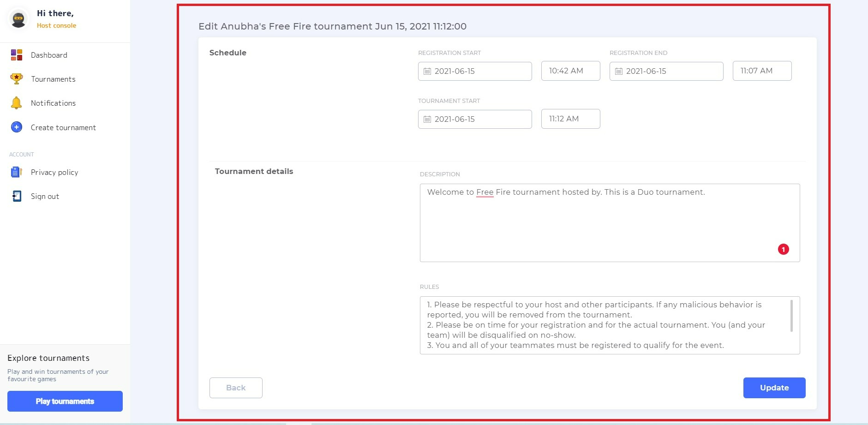Edit the Registration End date field

[666, 71]
